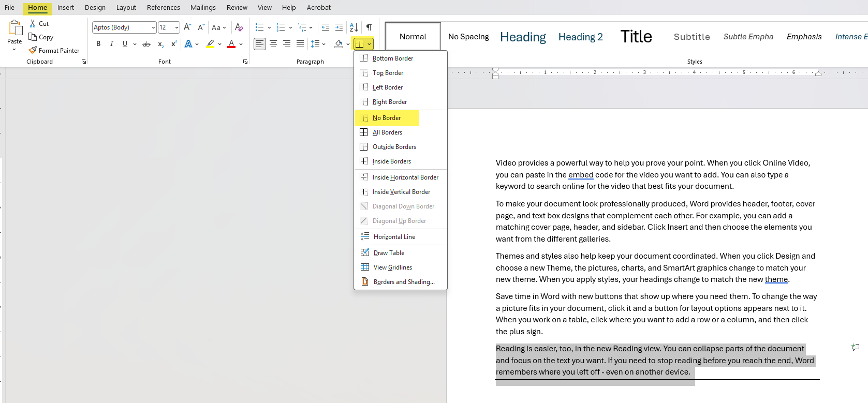Switch to the Layout tab
Viewport: 868px width, 403px height.
pos(126,7)
